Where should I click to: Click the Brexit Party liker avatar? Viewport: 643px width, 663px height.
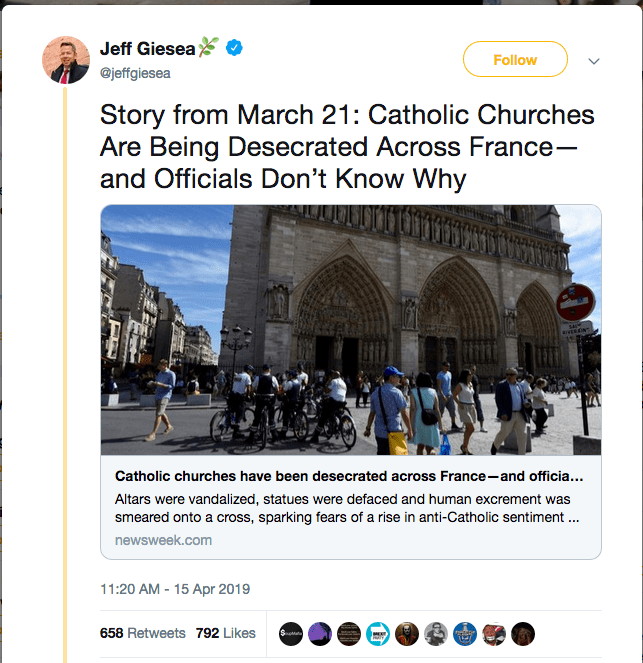[377, 633]
